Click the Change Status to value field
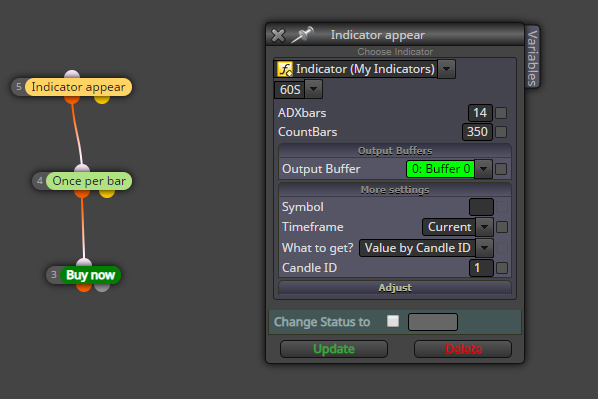The width and height of the screenshot is (598, 399). pos(433,322)
